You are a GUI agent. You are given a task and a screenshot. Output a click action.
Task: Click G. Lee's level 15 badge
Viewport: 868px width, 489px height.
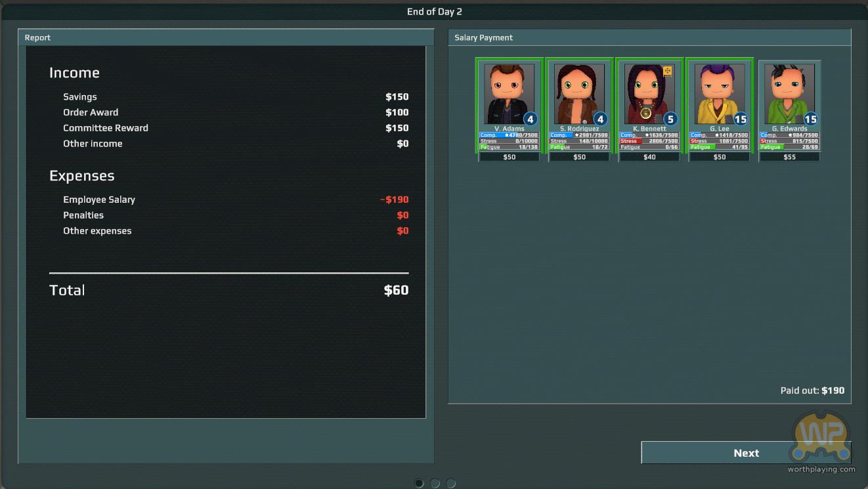741,119
